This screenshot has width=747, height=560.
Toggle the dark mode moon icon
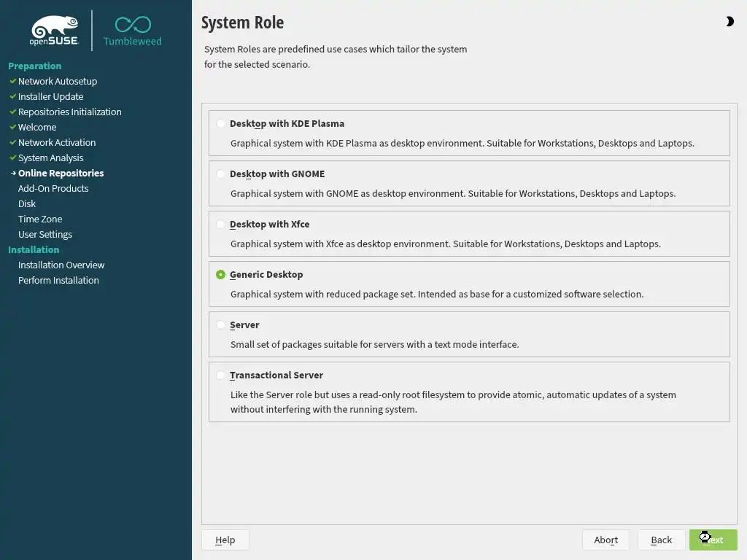click(x=729, y=22)
